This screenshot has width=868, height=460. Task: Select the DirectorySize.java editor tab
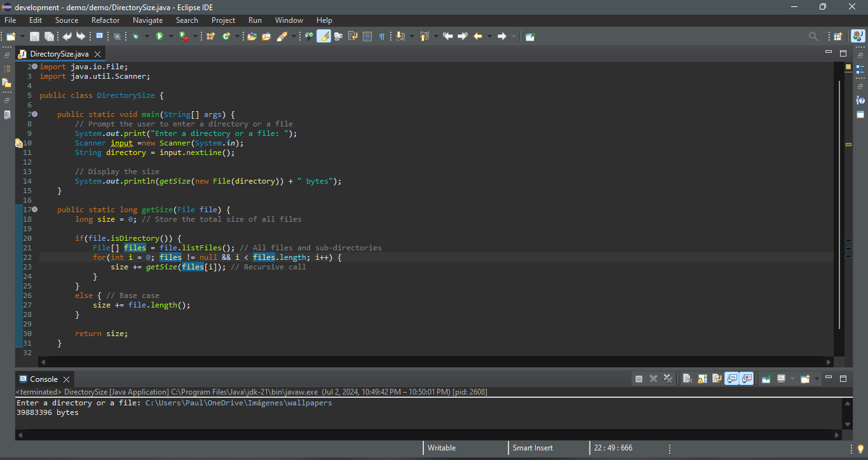[x=59, y=54]
